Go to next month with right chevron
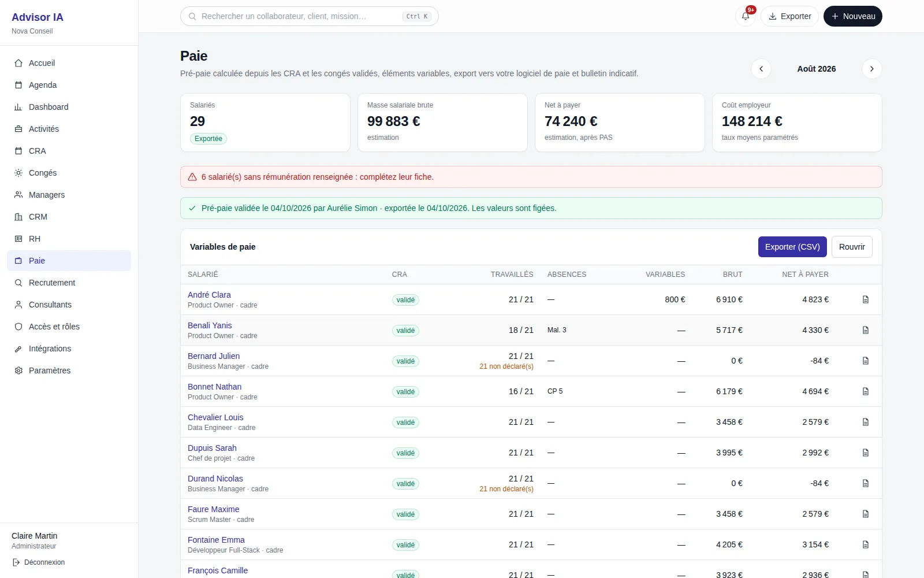The width and height of the screenshot is (924, 578). click(872, 69)
